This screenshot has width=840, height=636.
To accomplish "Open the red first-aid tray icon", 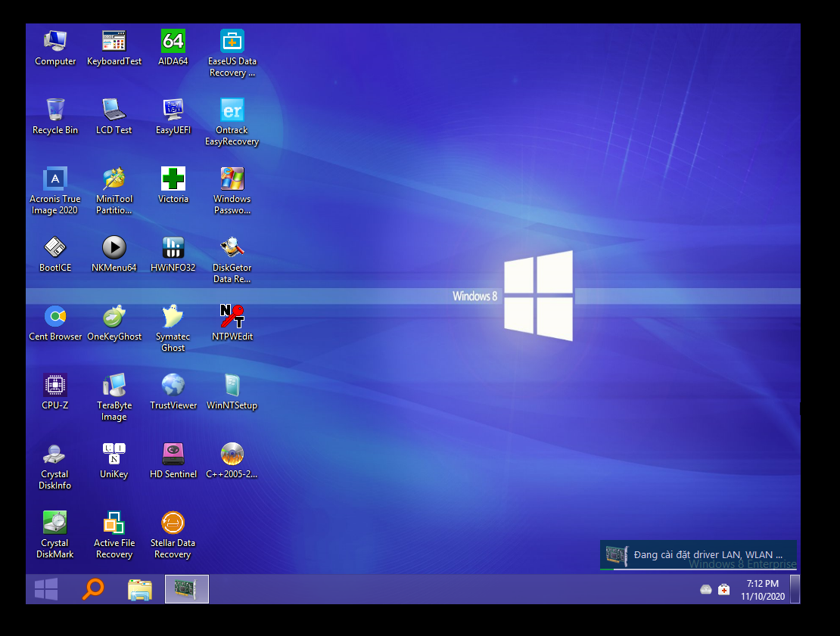I will [x=723, y=589].
